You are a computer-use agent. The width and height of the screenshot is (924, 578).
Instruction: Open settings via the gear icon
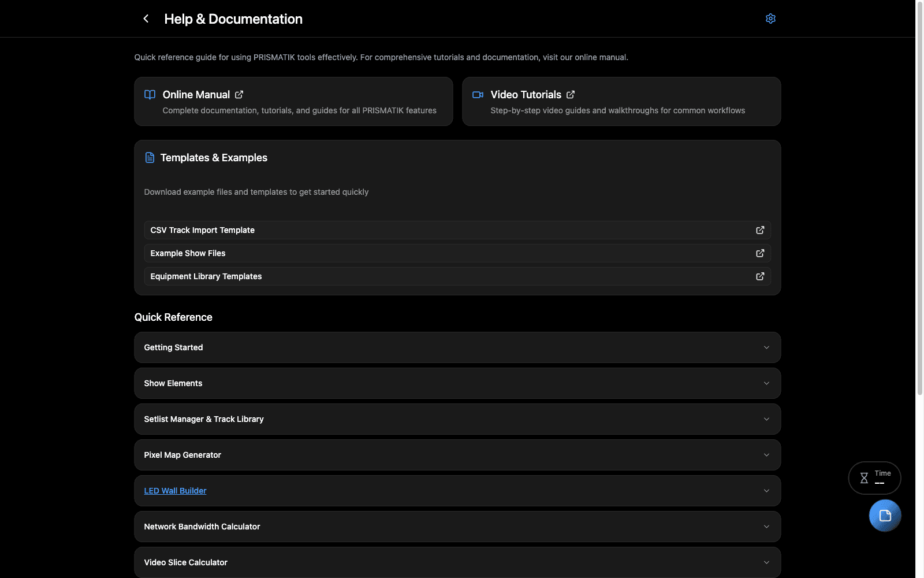click(x=770, y=18)
